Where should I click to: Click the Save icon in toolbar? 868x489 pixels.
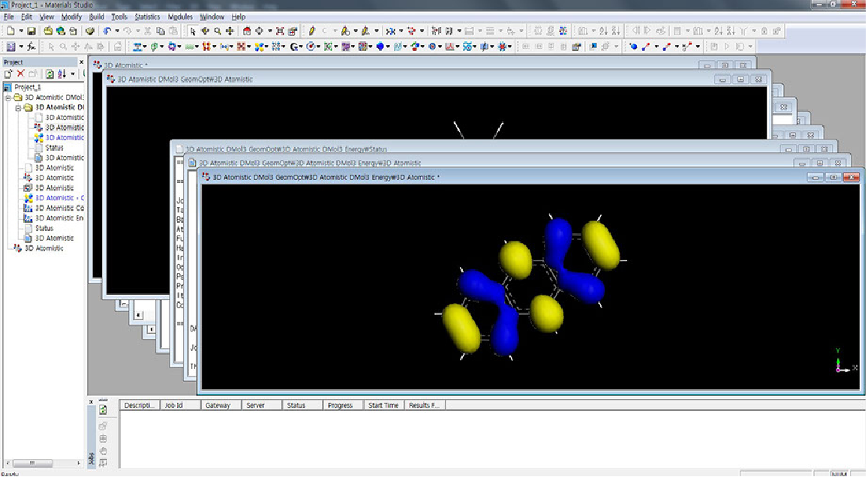tap(32, 31)
